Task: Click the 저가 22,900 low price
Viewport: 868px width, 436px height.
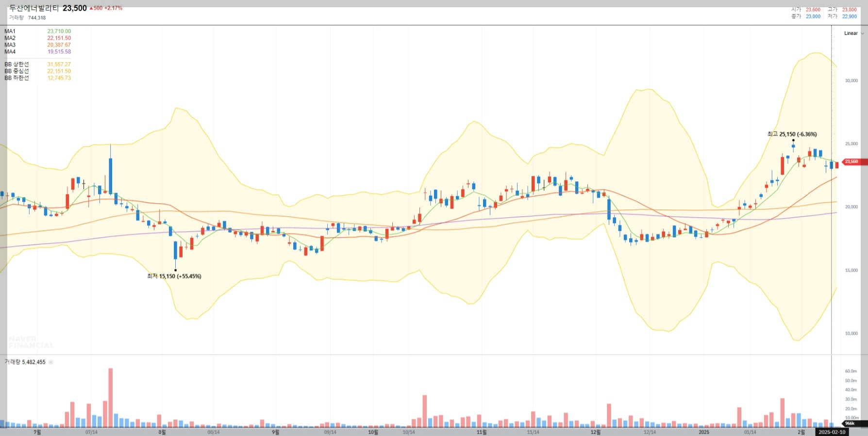Action: pyautogui.click(x=842, y=16)
